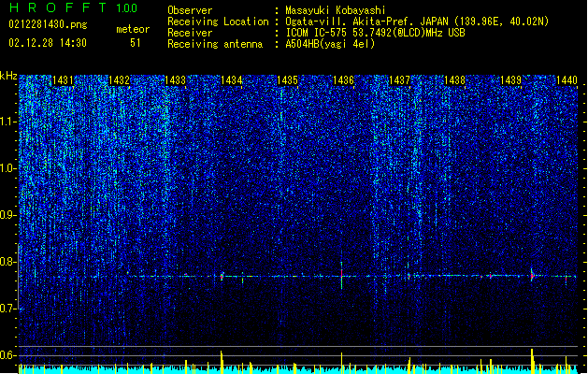The height and width of the screenshot is (374, 588).
Task: Click the timestamp 02.12.28 14:30
Action: [48, 43]
